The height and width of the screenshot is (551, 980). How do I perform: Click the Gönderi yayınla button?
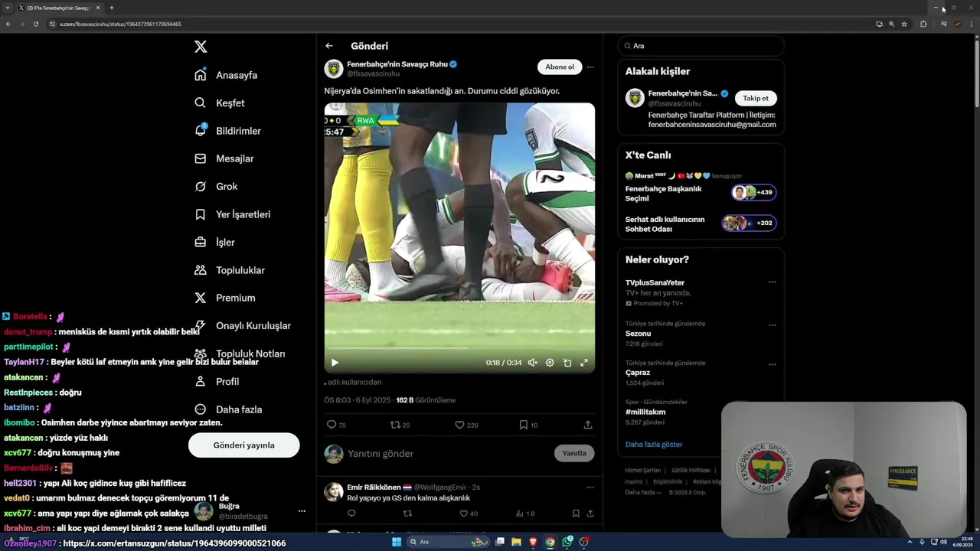tap(243, 445)
